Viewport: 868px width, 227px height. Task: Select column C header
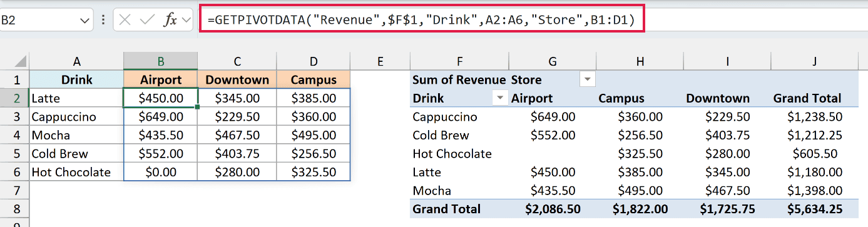tap(237, 61)
